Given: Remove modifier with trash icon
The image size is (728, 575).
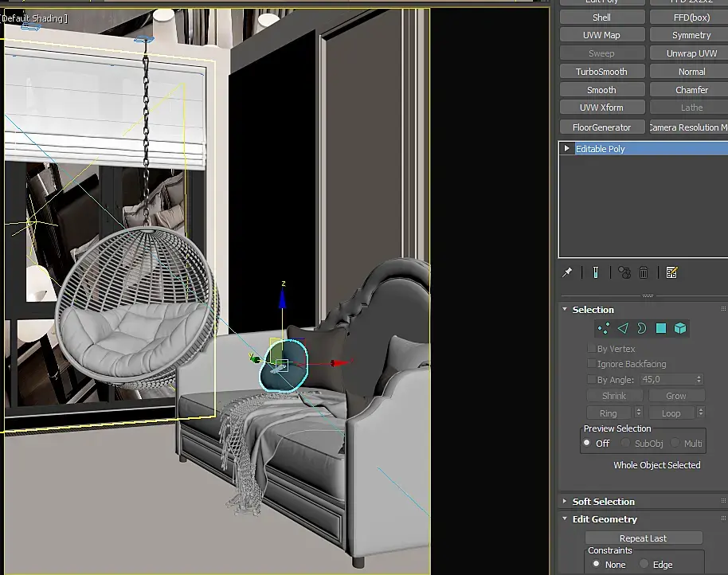Looking at the screenshot, I should (x=644, y=272).
